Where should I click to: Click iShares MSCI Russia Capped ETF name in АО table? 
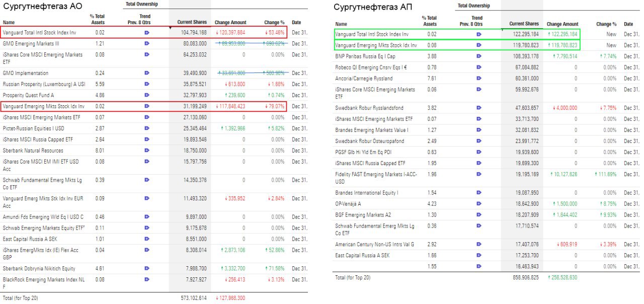(38, 139)
